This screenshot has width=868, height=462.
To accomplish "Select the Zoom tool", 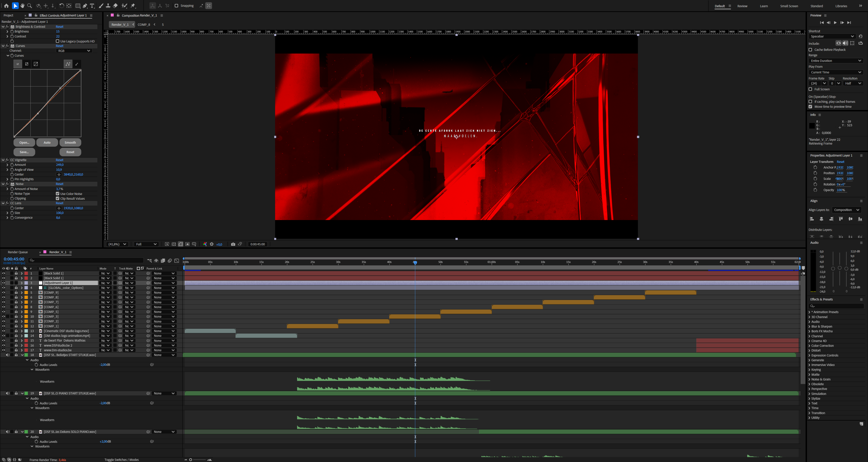I will point(30,6).
